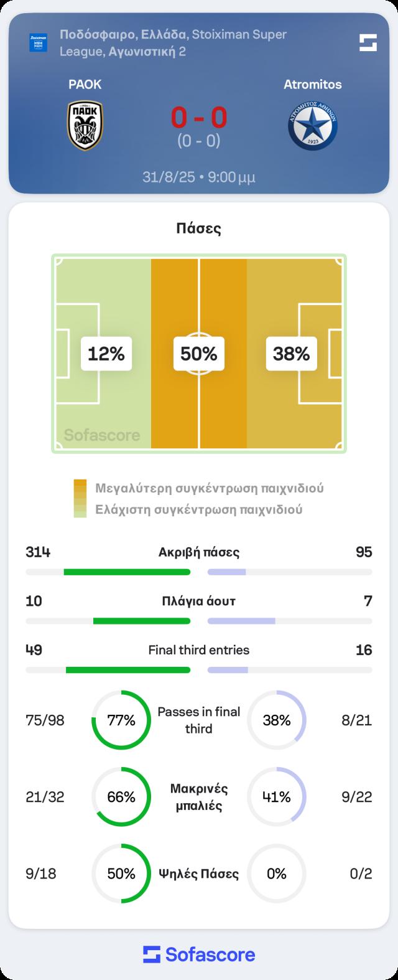Viewport: 398px width, 980px height.
Task: Select the 50% midfield zone badge
Action: 199,354
